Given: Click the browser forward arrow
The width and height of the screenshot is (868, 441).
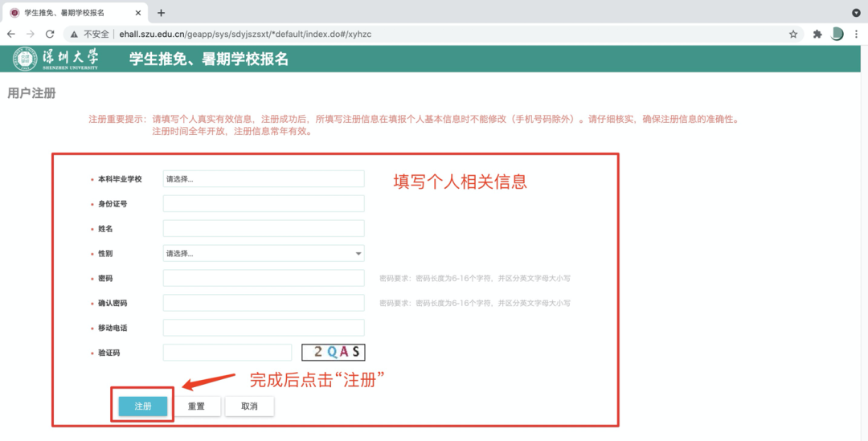Looking at the screenshot, I should tap(31, 34).
